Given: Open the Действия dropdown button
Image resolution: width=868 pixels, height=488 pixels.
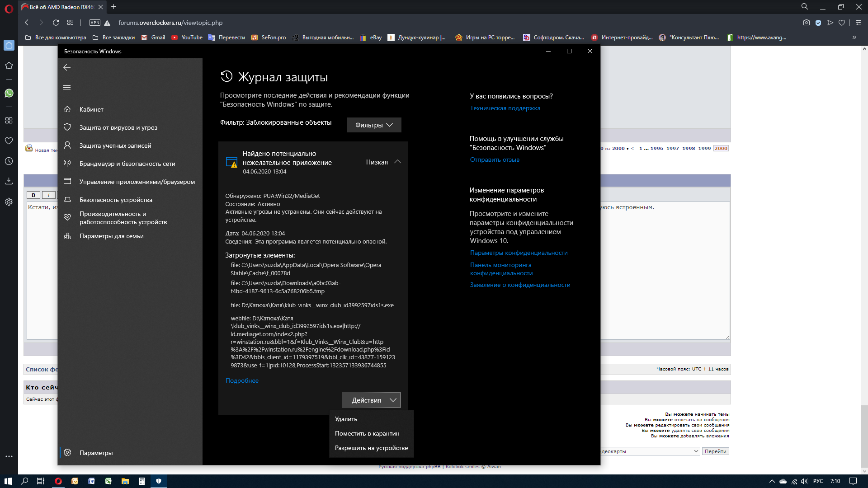Looking at the screenshot, I should pos(371,400).
